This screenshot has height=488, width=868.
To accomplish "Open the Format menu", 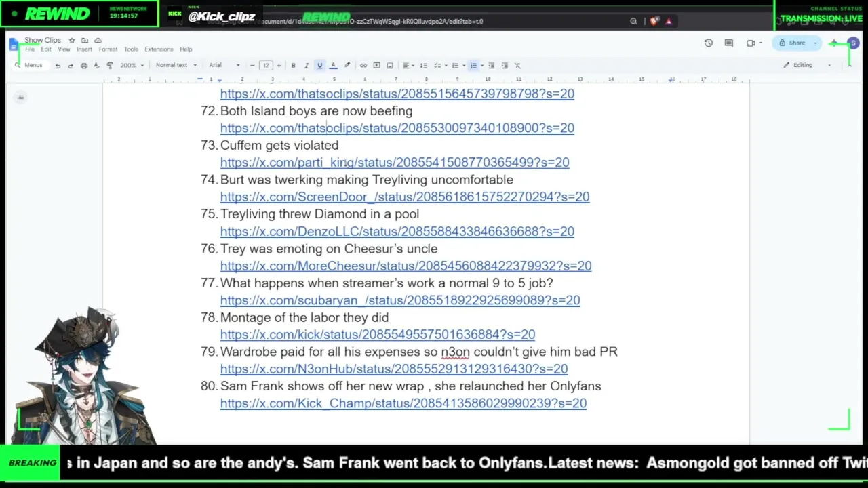I will click(x=108, y=49).
